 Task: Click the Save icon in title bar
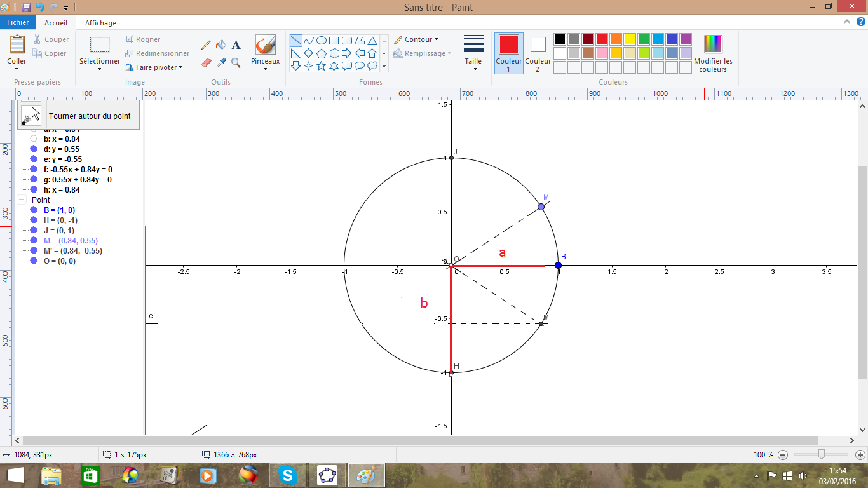(26, 8)
